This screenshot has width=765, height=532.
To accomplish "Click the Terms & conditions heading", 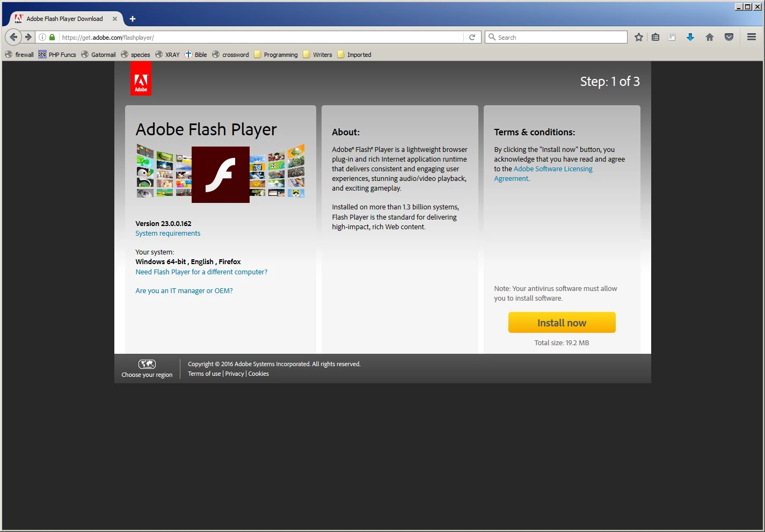I will click(535, 132).
